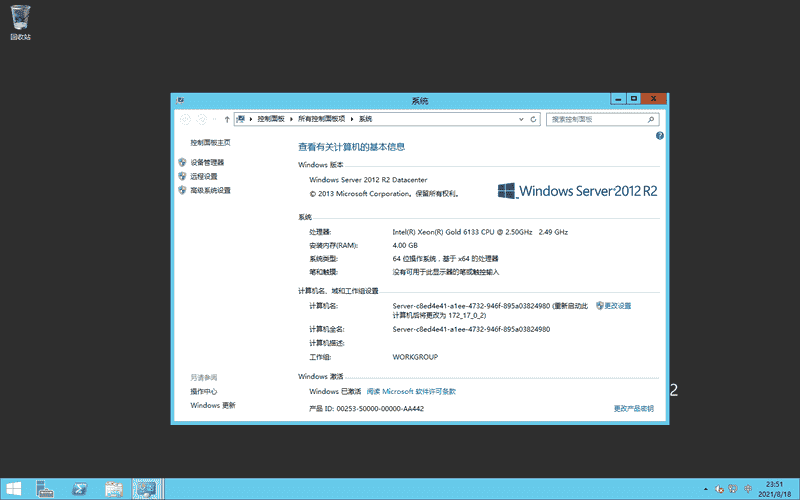Expand the arrow after the address bar computer icon
The height and width of the screenshot is (500, 800).
coord(251,119)
